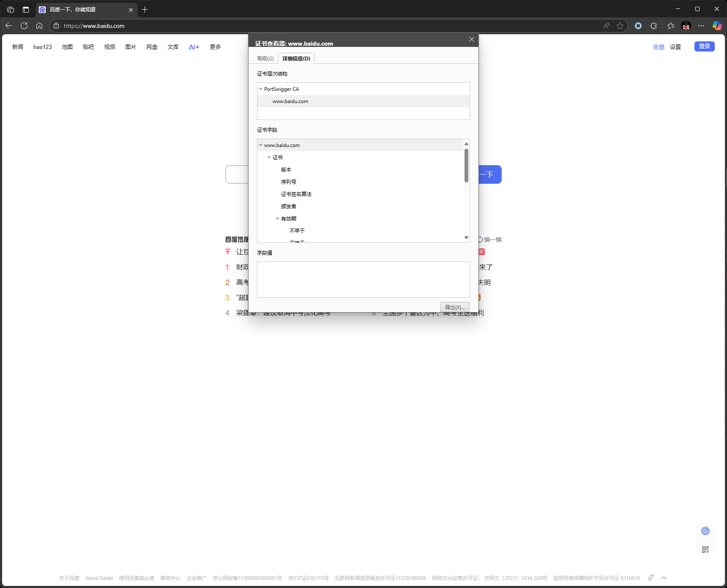Open a new tab with plus icon
727x588 pixels.
point(145,9)
